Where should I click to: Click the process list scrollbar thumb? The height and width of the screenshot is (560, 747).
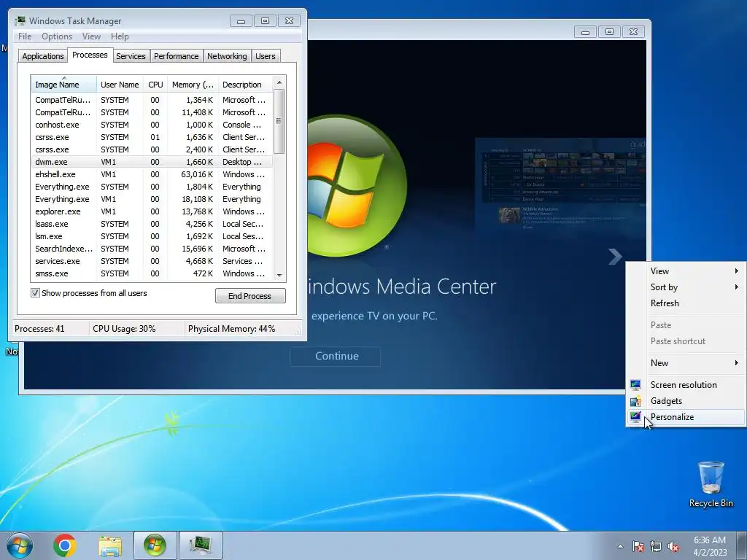[x=279, y=122]
